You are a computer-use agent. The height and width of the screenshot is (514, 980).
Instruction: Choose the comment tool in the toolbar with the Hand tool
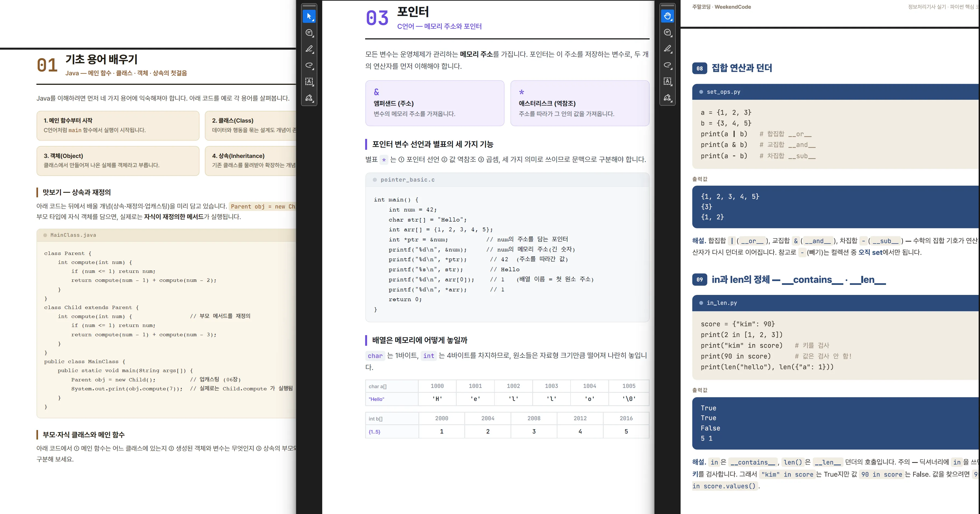click(667, 32)
